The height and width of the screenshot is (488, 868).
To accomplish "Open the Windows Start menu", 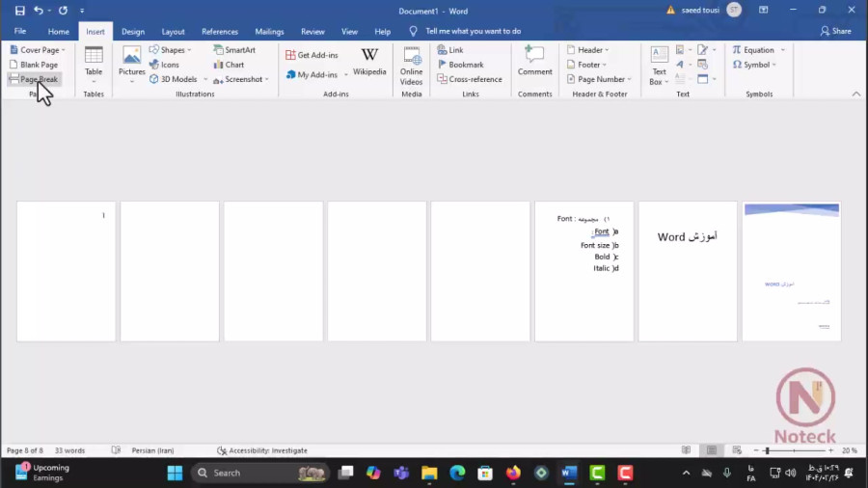I will [175, 473].
